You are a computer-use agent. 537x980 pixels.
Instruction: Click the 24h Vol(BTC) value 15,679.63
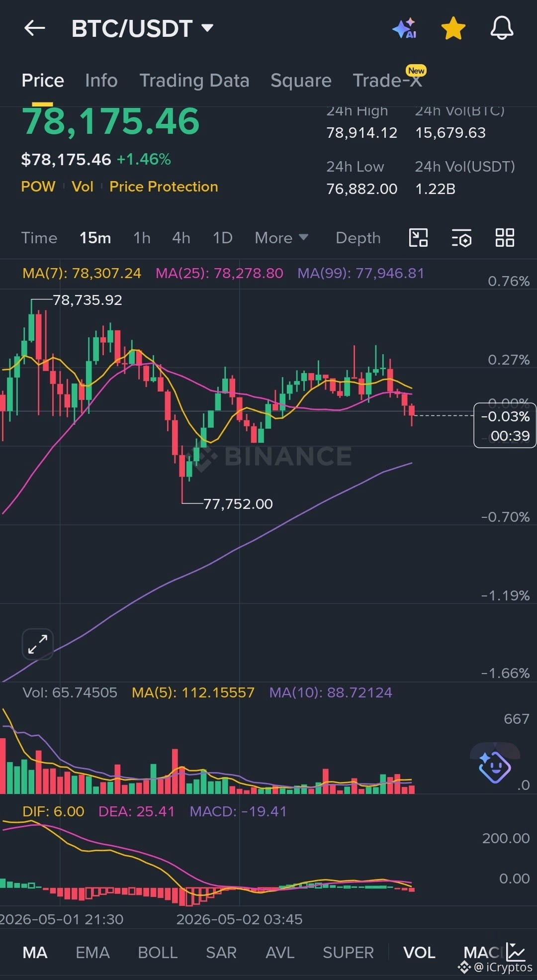pyautogui.click(x=450, y=133)
